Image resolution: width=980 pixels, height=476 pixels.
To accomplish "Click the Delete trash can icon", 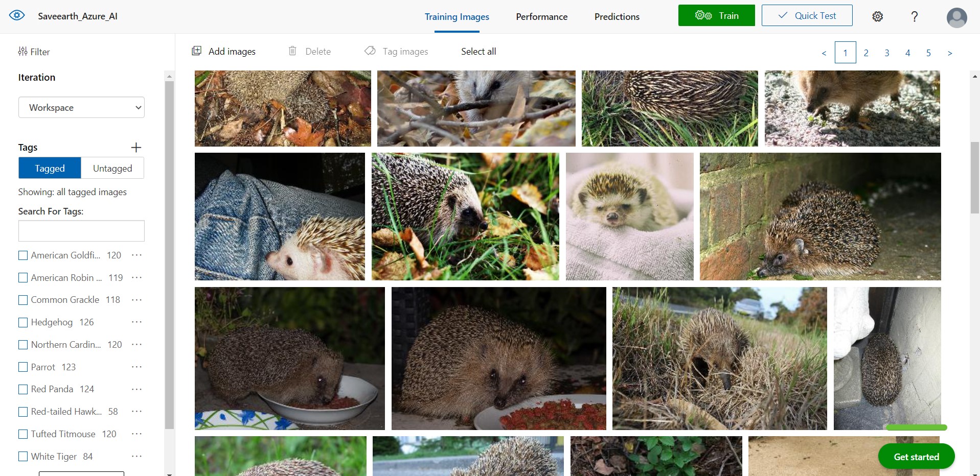I will (x=292, y=51).
